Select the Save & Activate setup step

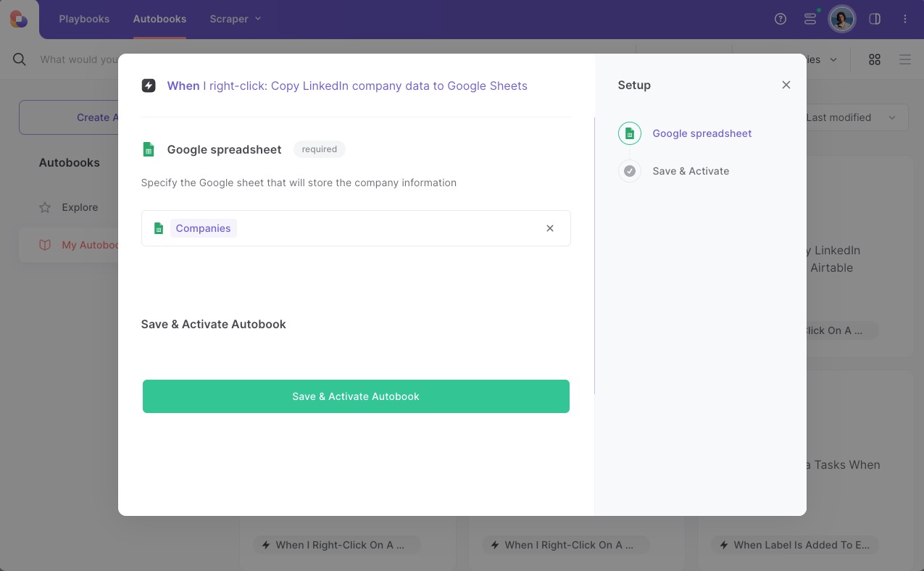[691, 171]
